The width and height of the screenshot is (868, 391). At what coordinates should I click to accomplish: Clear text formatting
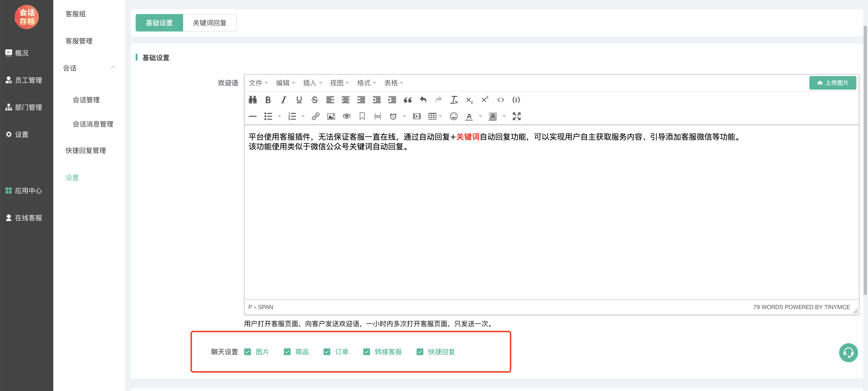[454, 100]
